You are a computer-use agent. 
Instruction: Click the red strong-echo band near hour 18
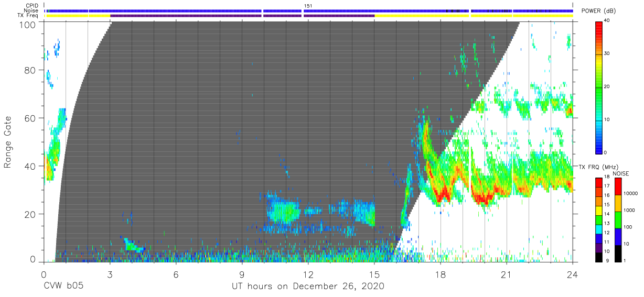444,194
